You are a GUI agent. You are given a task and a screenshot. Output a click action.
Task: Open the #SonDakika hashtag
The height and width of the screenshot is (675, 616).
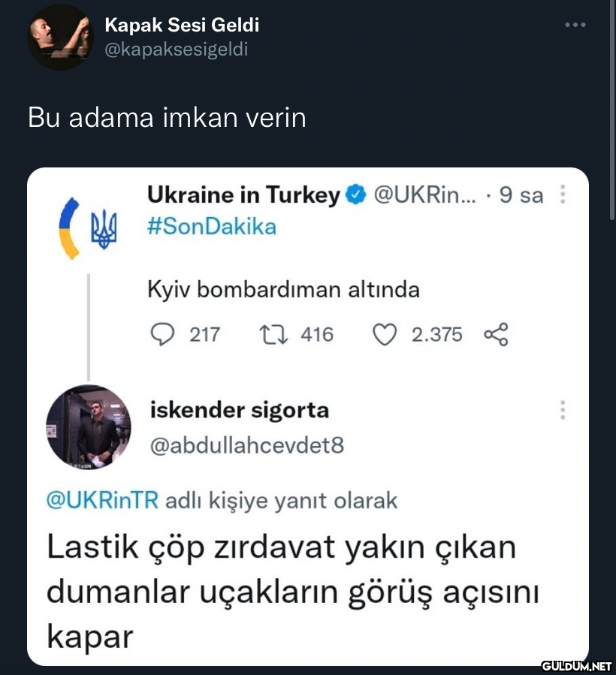[x=211, y=226]
